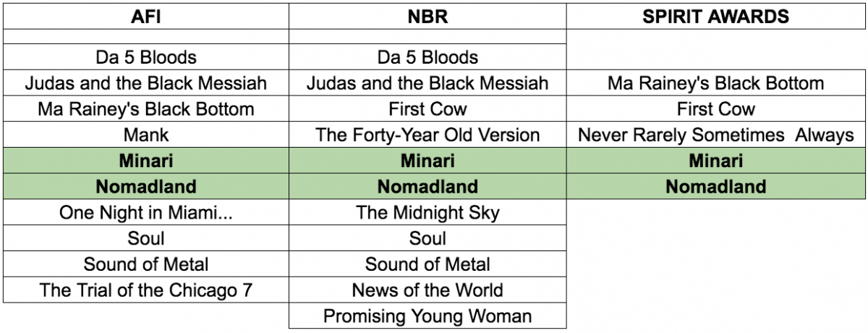This screenshot has width=868, height=333.
Task: Select highlighted Minari in the NBR column
Action: pyautogui.click(x=427, y=160)
